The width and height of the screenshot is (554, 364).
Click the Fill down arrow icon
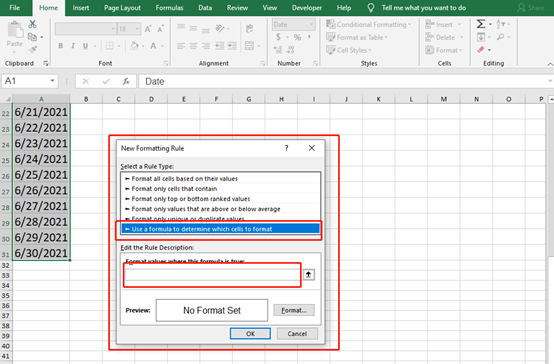tap(481, 37)
